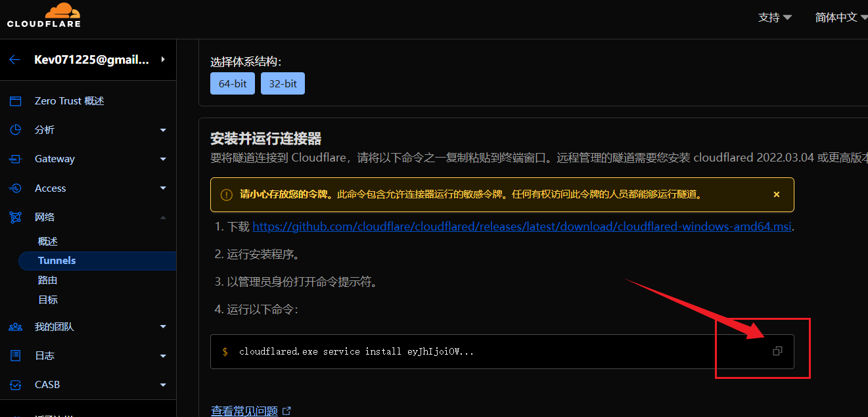Click the dollar sign command prompt

click(x=225, y=351)
